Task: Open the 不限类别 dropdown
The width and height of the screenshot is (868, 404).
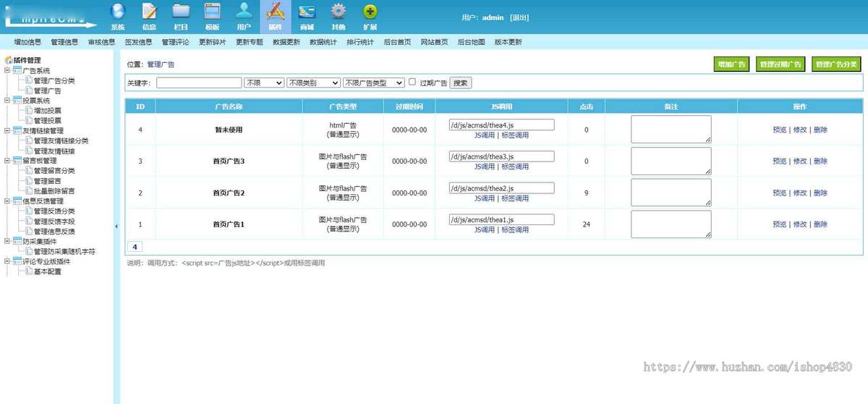Action: click(313, 83)
